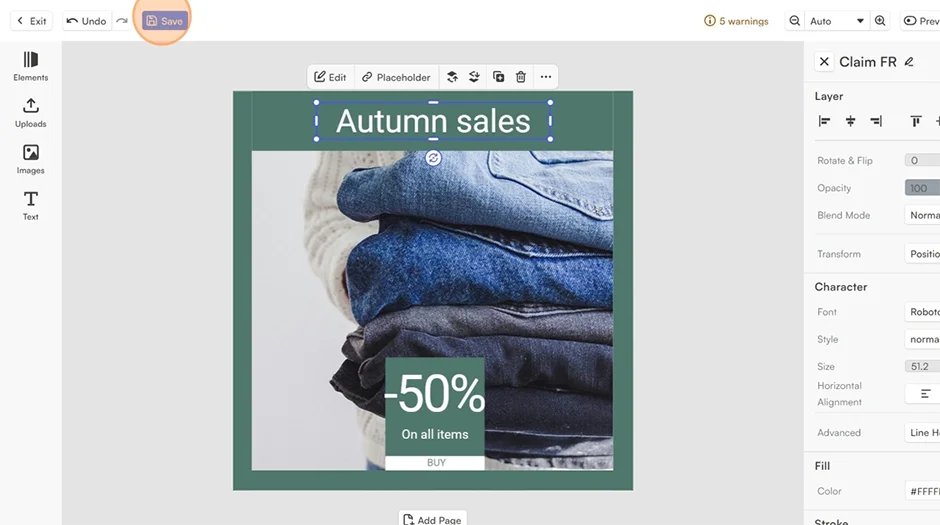940x525 pixels.
Task: Open the Elements panel in sidebar
Action: coord(31,66)
